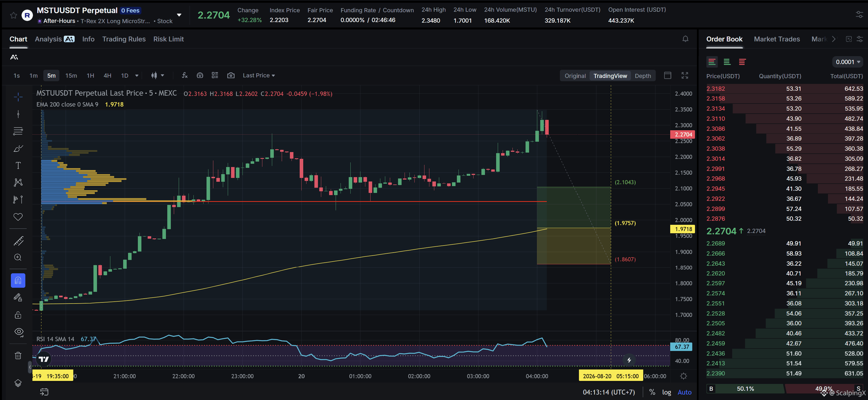
Task: Switch to the Order Book tab
Action: coord(724,39)
